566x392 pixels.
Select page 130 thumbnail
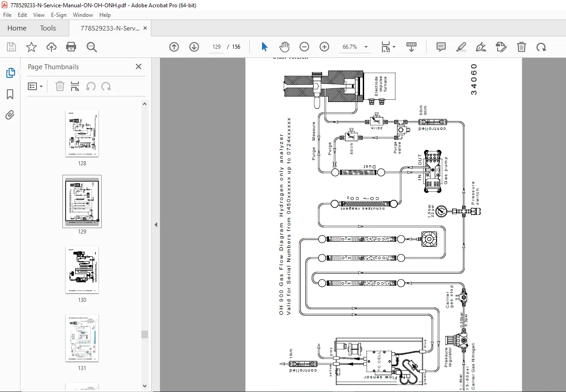[x=82, y=270]
